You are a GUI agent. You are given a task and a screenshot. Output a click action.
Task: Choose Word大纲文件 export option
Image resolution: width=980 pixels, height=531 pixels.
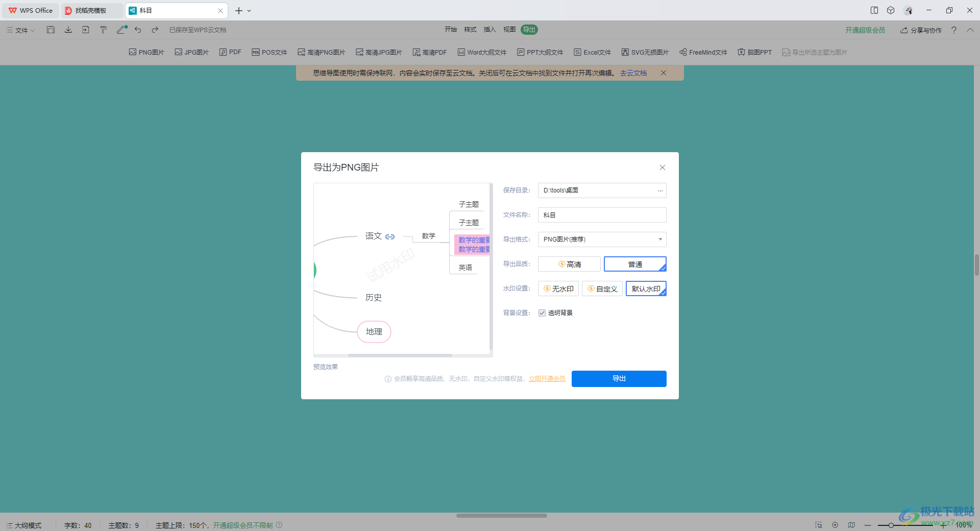482,52
